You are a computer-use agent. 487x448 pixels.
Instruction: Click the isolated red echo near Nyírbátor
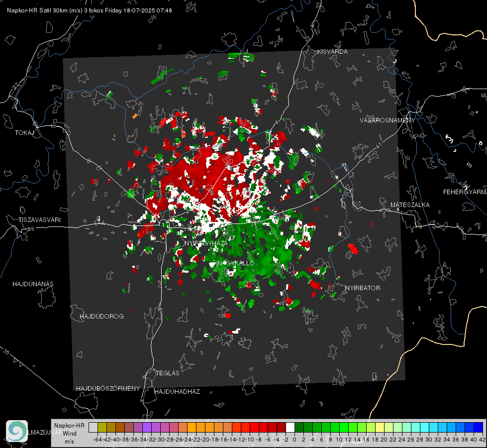[353, 248]
